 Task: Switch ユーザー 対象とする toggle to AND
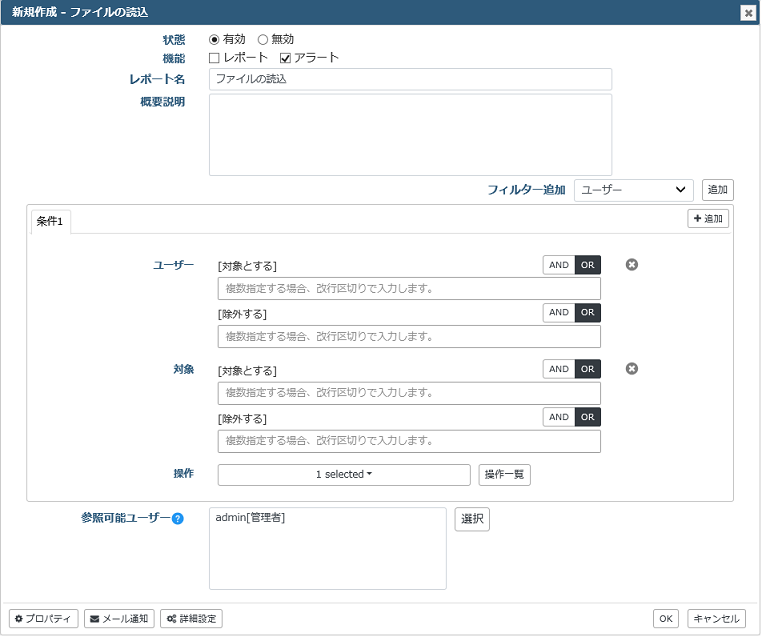559,265
